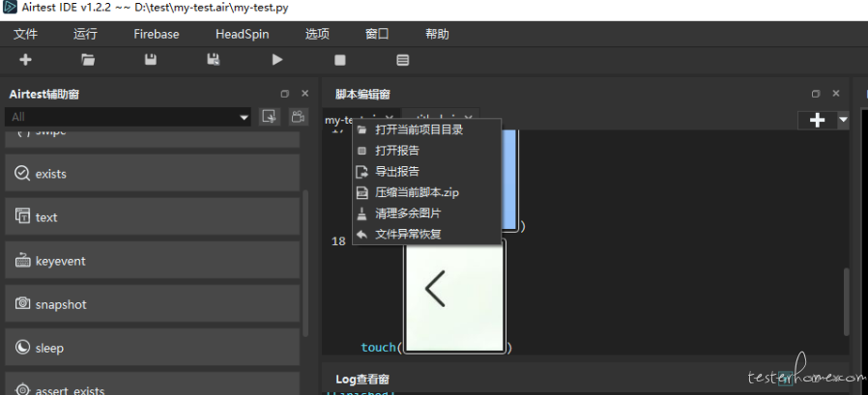Choose 导出报告 from context menu
The width and height of the screenshot is (868, 395).
[x=427, y=172]
